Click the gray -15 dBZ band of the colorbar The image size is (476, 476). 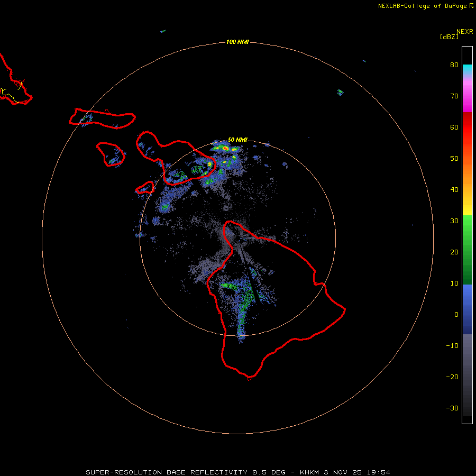tap(467, 361)
